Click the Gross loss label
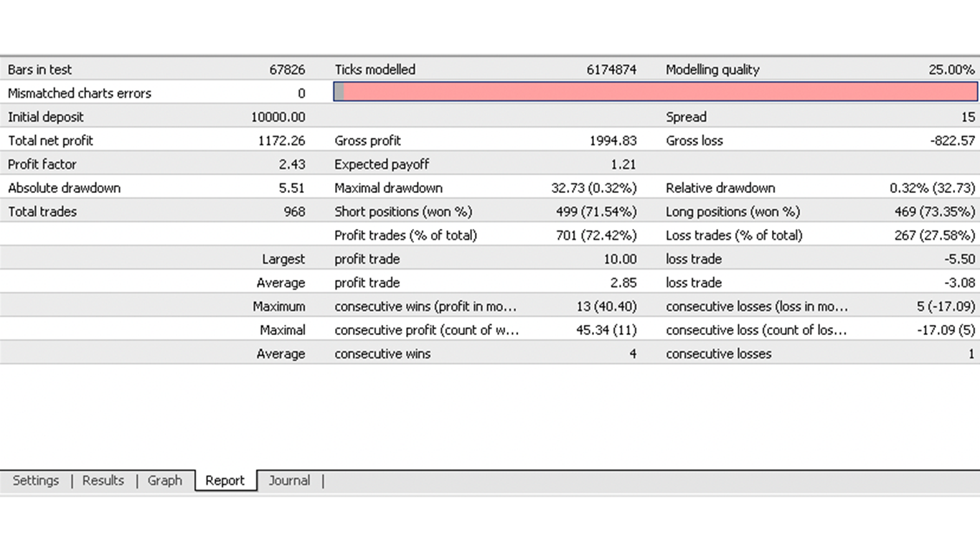Image resolution: width=980 pixels, height=551 pixels. [x=694, y=141]
